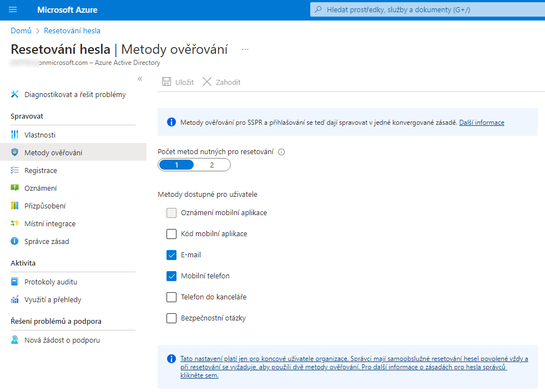Click the Řešení problémů a podpora heading
Image resolution: width=545 pixels, height=392 pixels.
56,321
